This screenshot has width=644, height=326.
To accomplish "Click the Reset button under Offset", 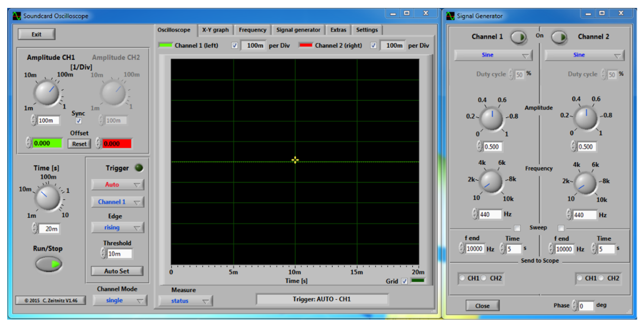I will pos(79,144).
